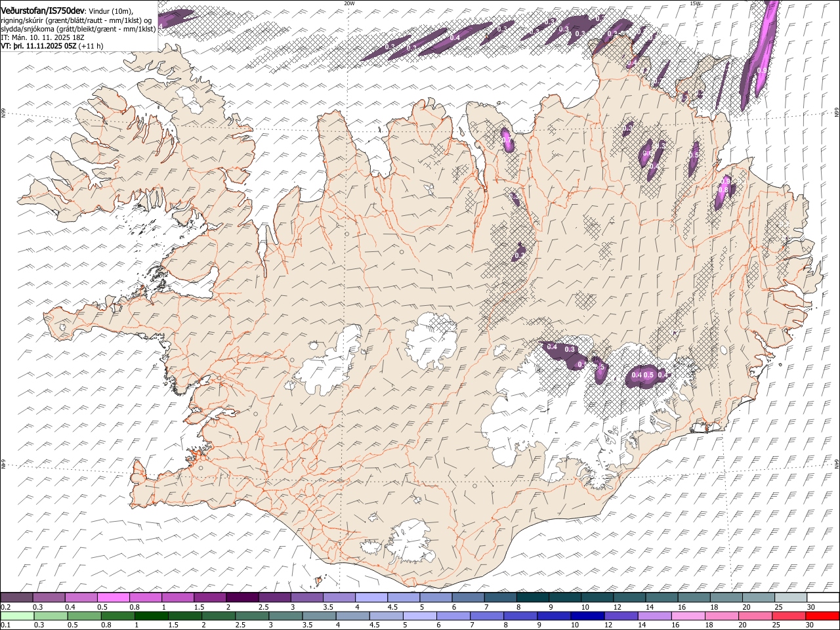Click the Veðurstofan/IS750dev map title
The image size is (840, 630).
tap(42, 10)
